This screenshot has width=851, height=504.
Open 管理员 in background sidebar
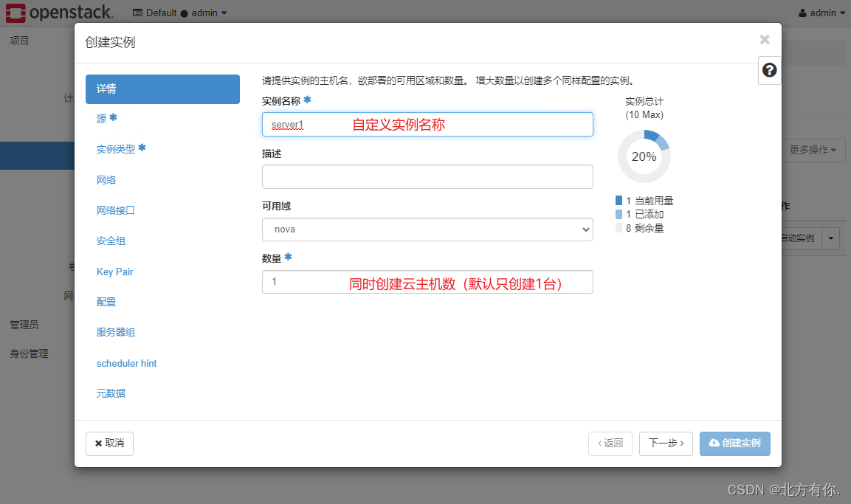tap(24, 325)
